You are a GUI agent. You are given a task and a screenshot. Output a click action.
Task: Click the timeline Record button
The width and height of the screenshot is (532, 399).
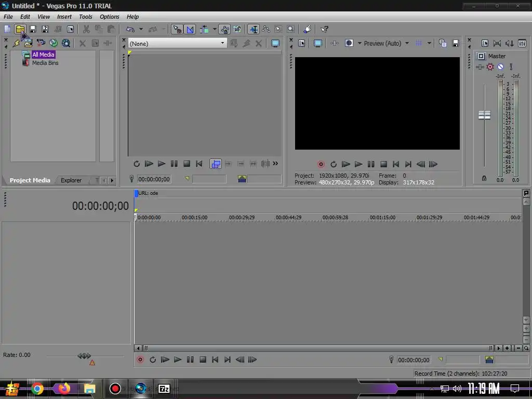[x=140, y=360]
